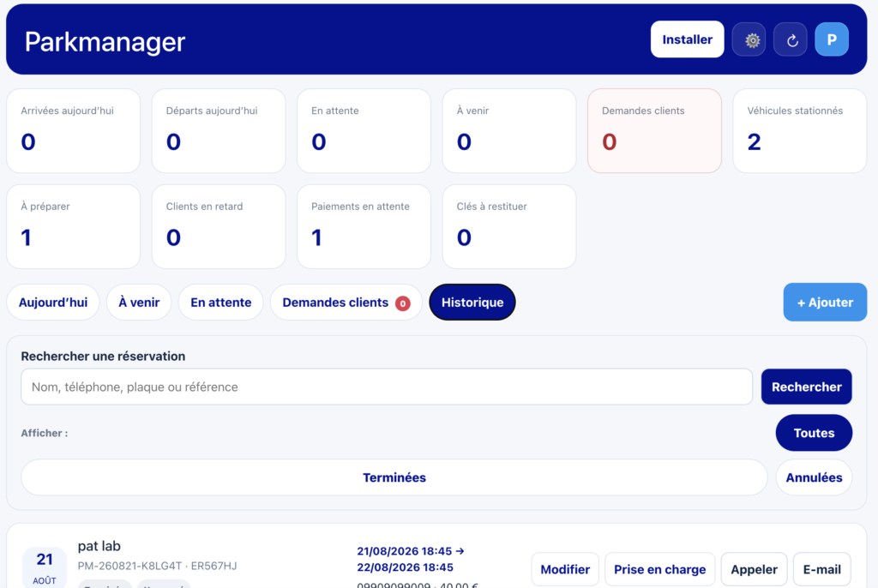Click the Afficher : label

[x=45, y=433]
